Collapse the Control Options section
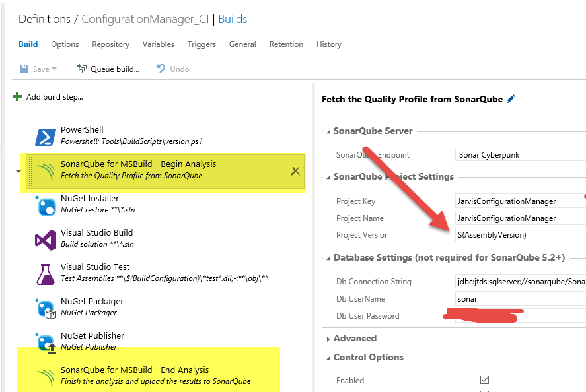Image resolution: width=586 pixels, height=392 pixels. pos(328,358)
